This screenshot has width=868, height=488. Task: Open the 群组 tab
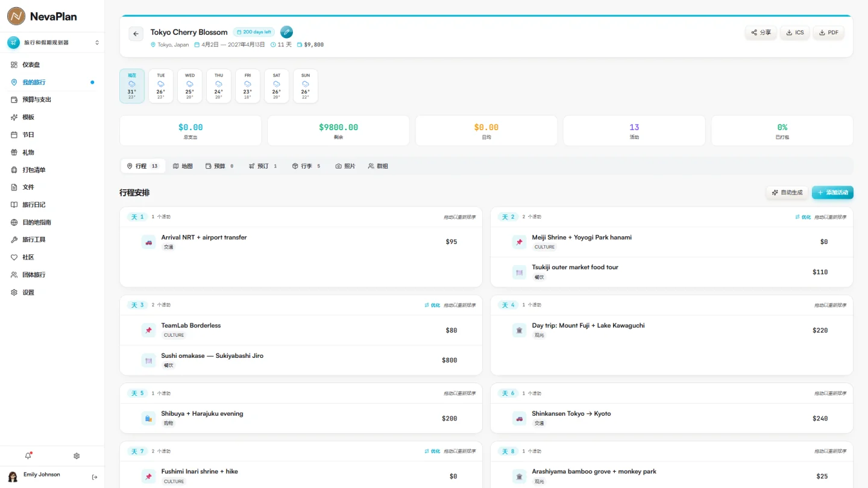[378, 166]
